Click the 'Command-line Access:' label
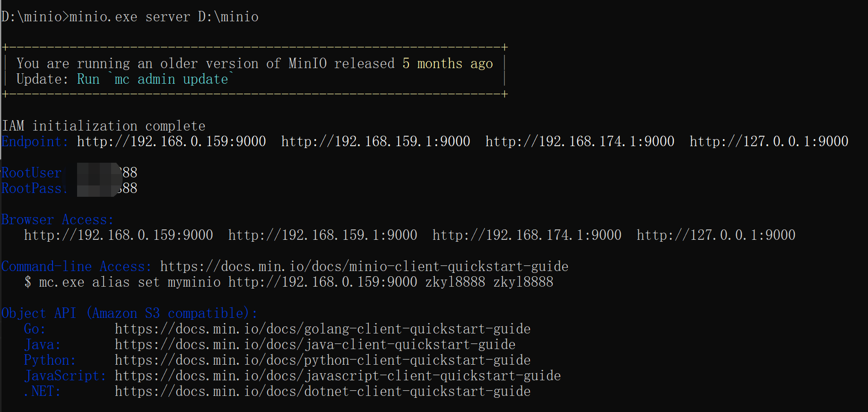Viewport: 868px width, 412px height. [77, 266]
